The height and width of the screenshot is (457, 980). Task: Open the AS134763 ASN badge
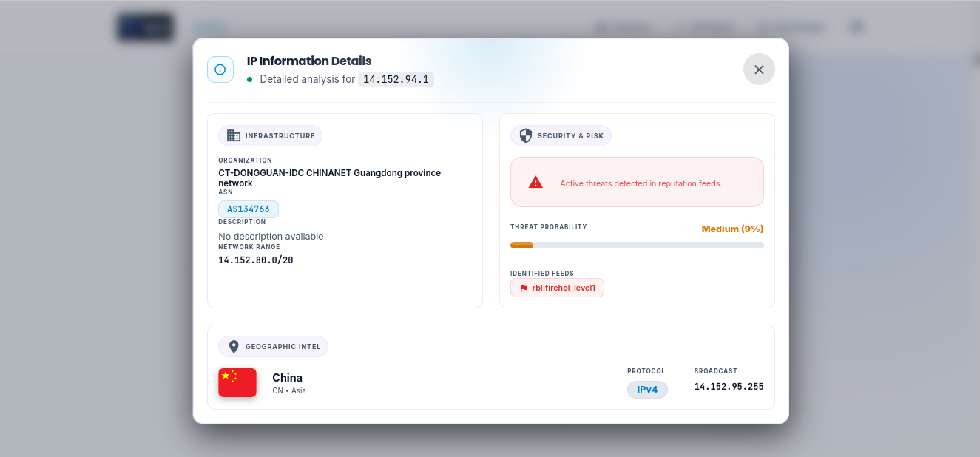(x=249, y=209)
